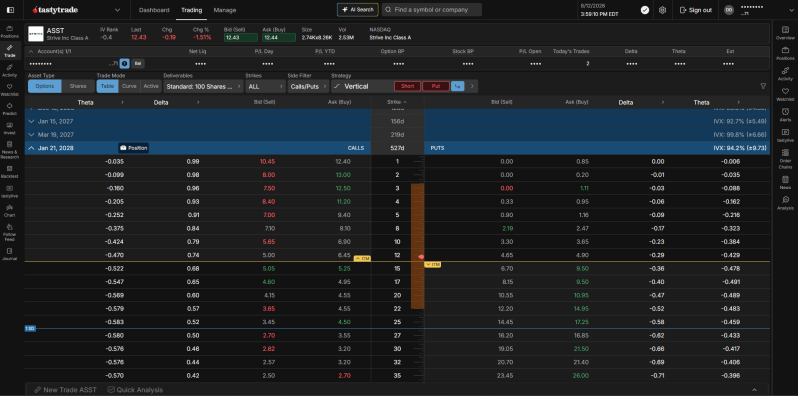The image size is (798, 396).
Task: Select Options asset type
Action: (45, 86)
